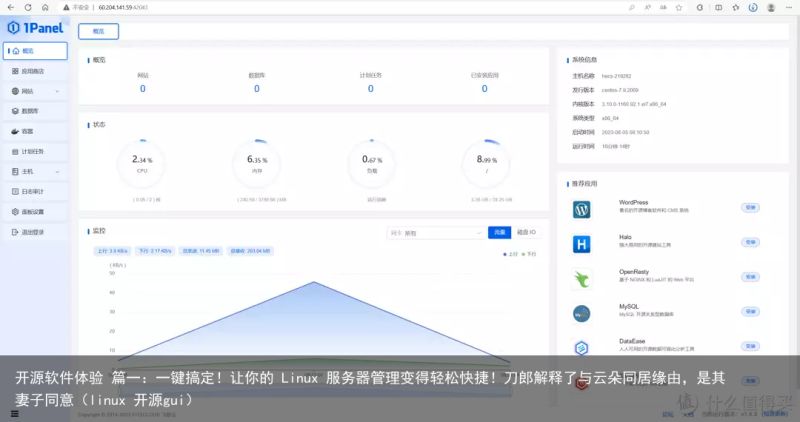This screenshot has height=422, width=800.
Task: Open the 计划任务 cron sidebar item
Action: point(35,152)
